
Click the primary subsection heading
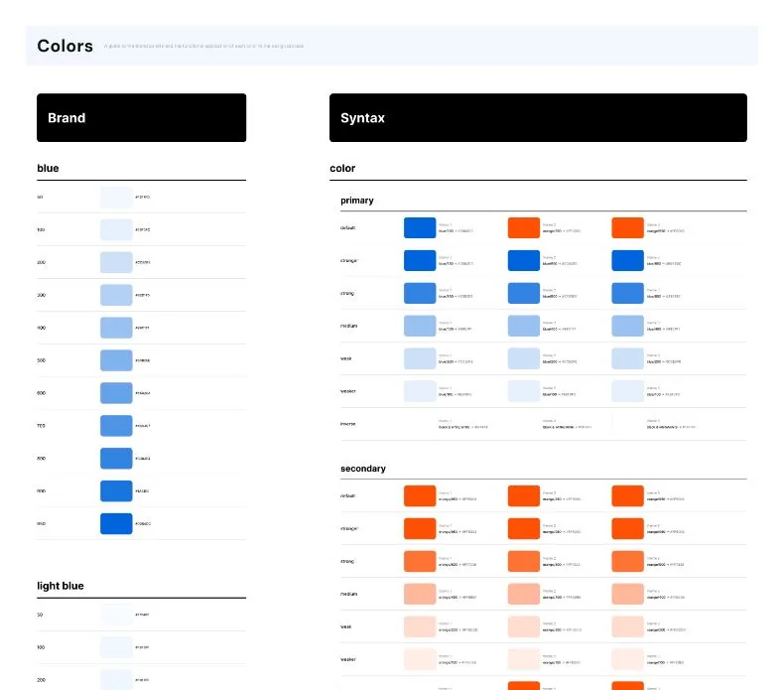point(357,201)
